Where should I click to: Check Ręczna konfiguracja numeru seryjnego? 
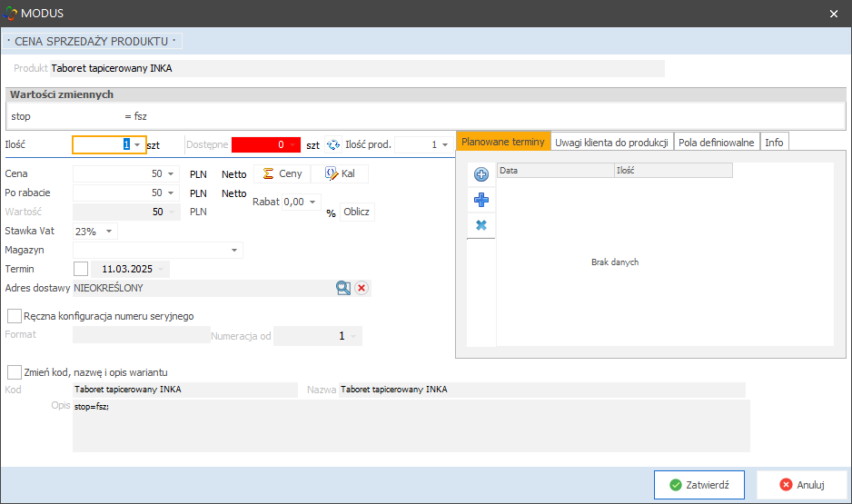(x=15, y=316)
